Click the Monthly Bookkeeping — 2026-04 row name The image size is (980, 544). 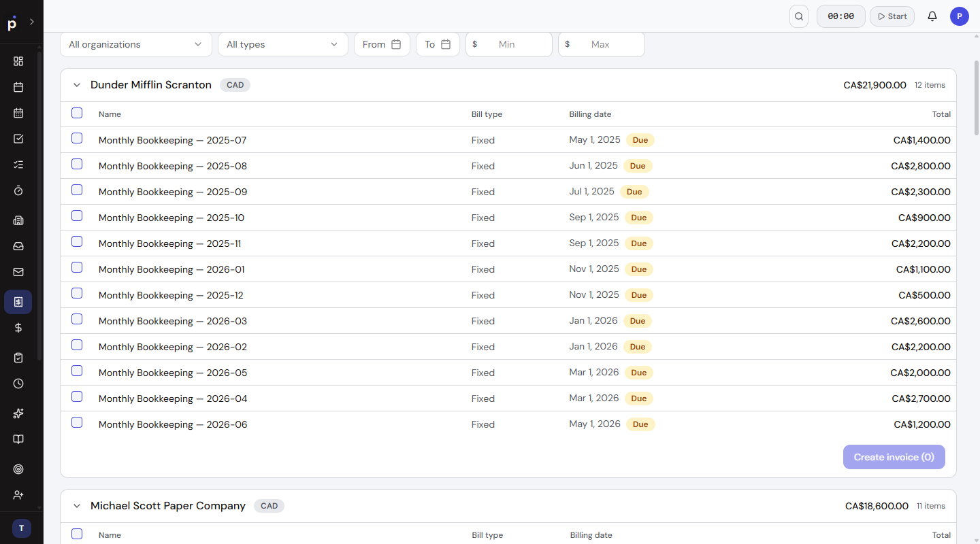pos(173,398)
